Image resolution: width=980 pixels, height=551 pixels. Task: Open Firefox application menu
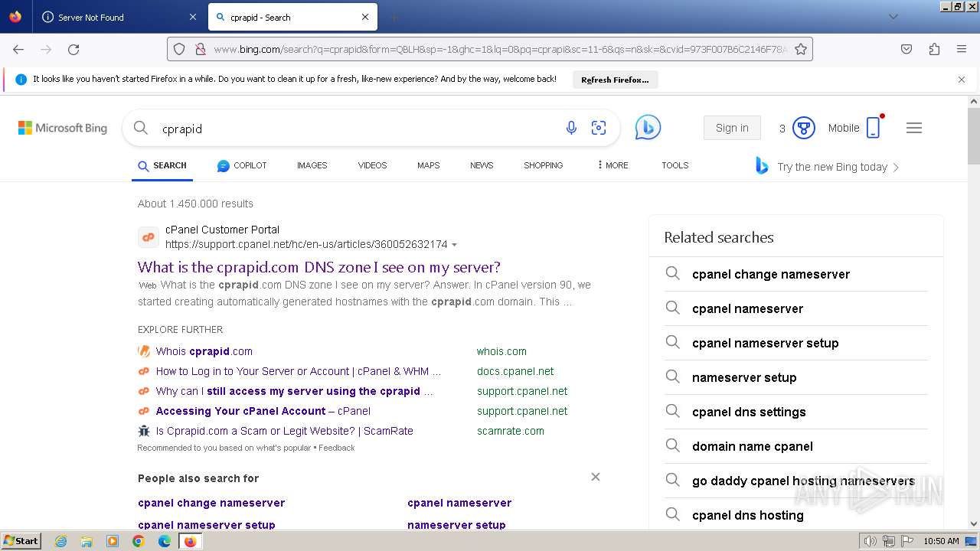pos(962,49)
